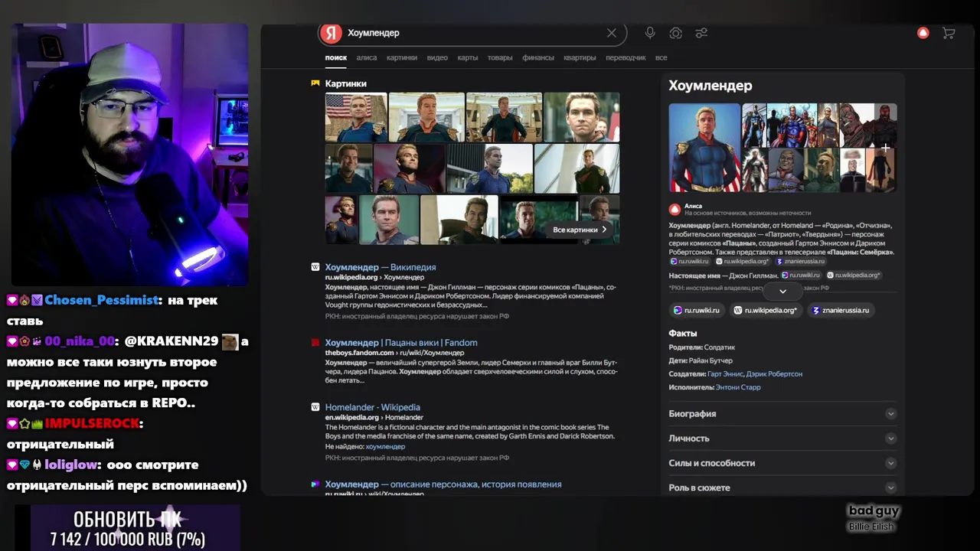980x551 pixels.
Task: Click chat username Chosen_Pessimist
Action: [x=101, y=300]
